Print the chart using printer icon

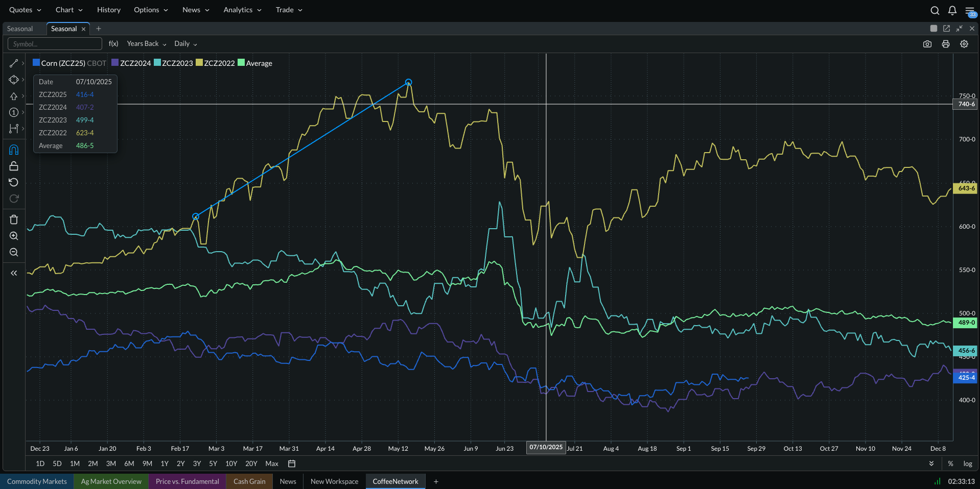(946, 44)
